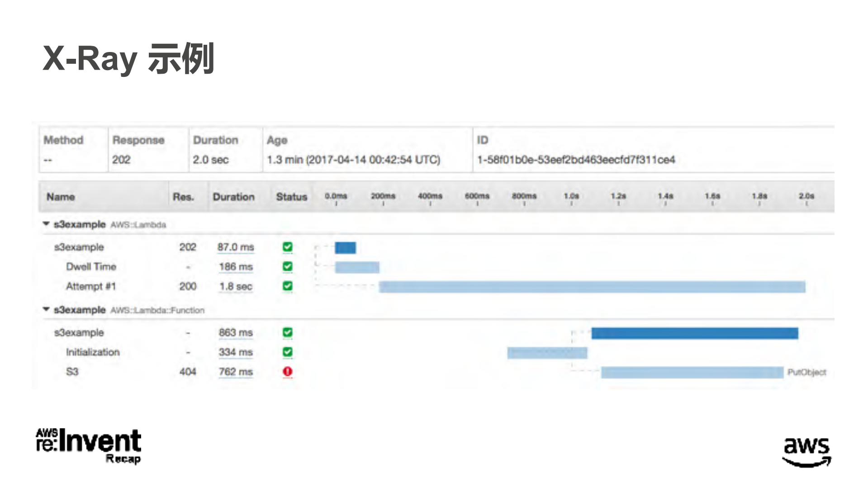This screenshot has width=868, height=488.
Task: Toggle the error indicator for the 404 S3 call
Action: [288, 372]
